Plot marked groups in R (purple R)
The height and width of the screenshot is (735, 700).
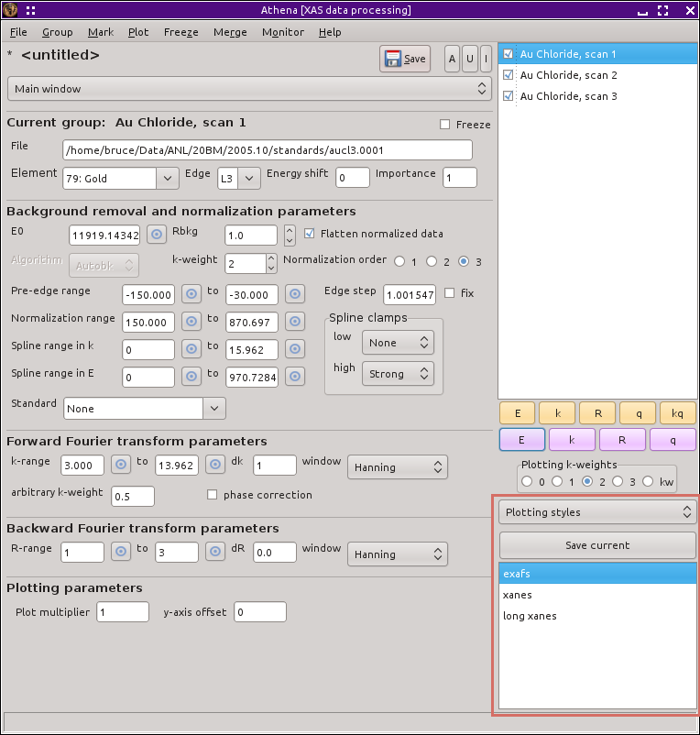(622, 440)
